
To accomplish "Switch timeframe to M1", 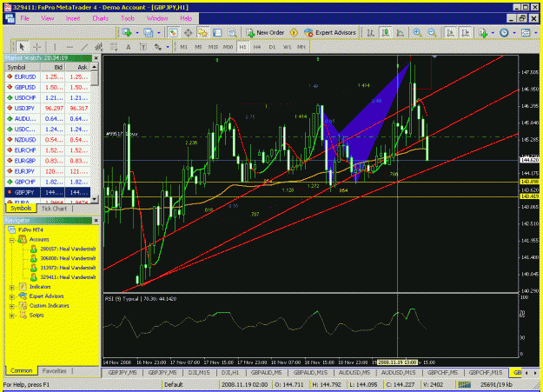I will coord(183,47).
